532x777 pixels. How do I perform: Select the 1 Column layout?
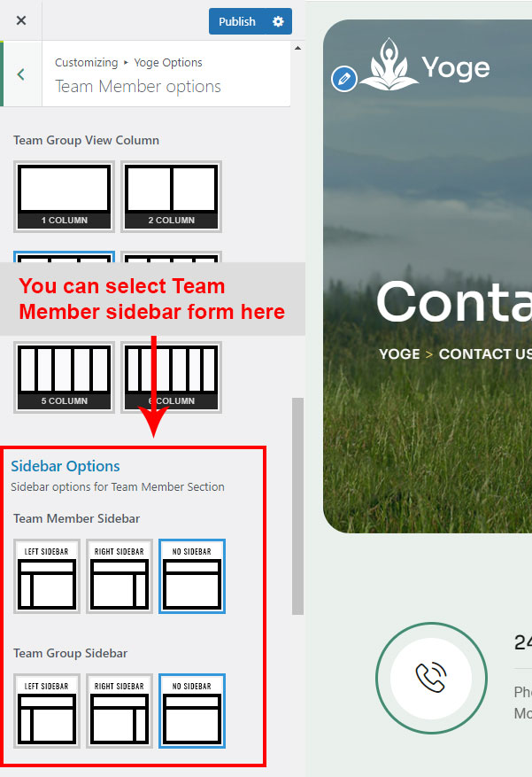click(x=64, y=196)
